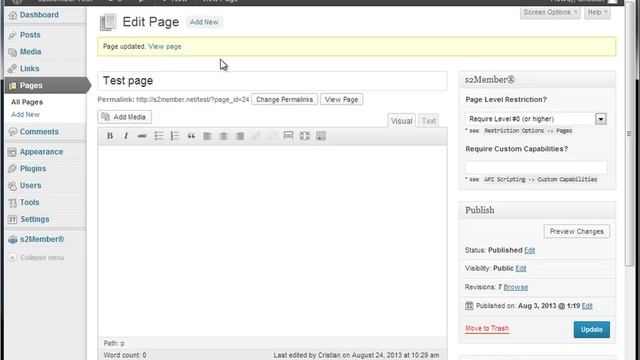
Task: Align text center
Action: (x=223, y=136)
